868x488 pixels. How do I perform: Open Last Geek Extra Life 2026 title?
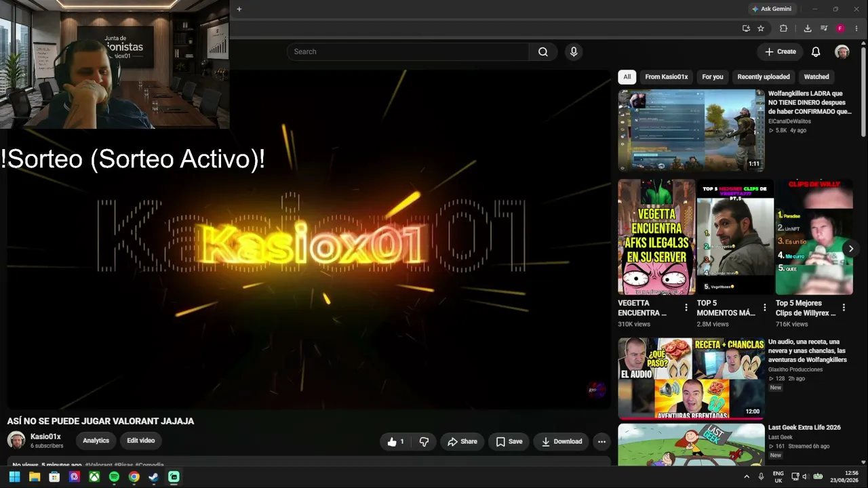tap(804, 428)
